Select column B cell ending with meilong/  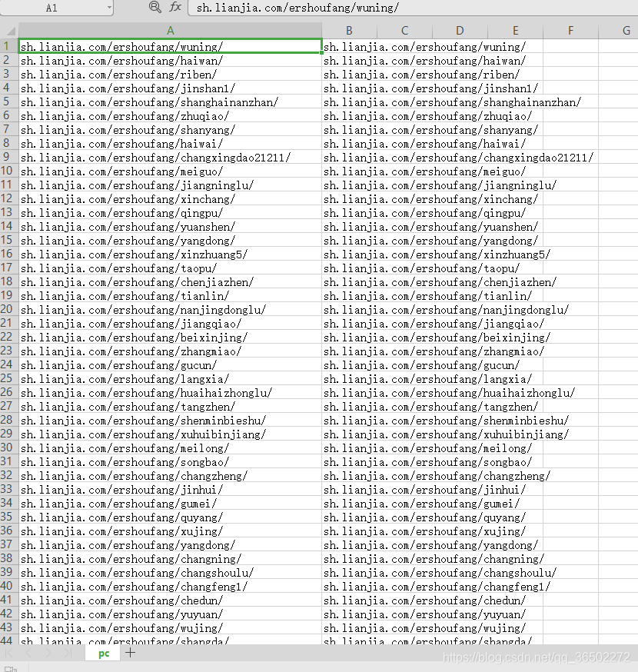point(349,447)
